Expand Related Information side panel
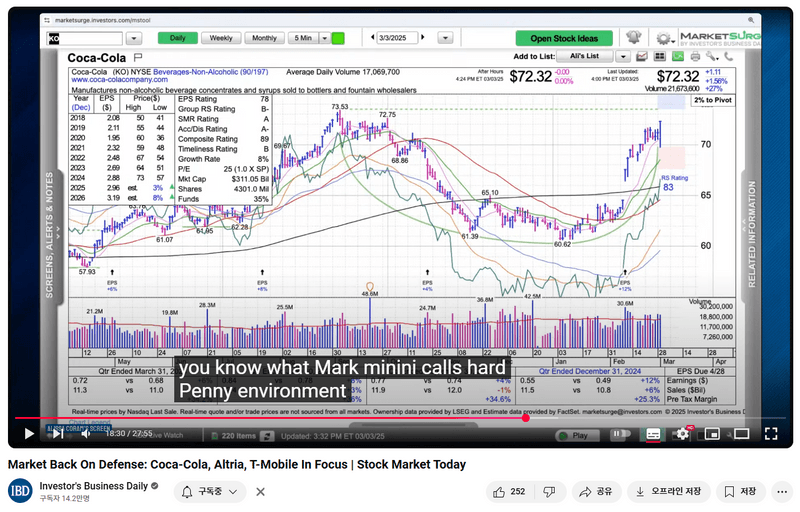The width and height of the screenshot is (800, 512). [750, 235]
